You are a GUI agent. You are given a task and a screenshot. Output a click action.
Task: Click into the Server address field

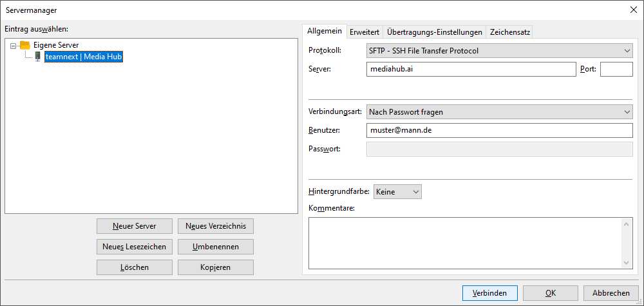[x=469, y=70]
